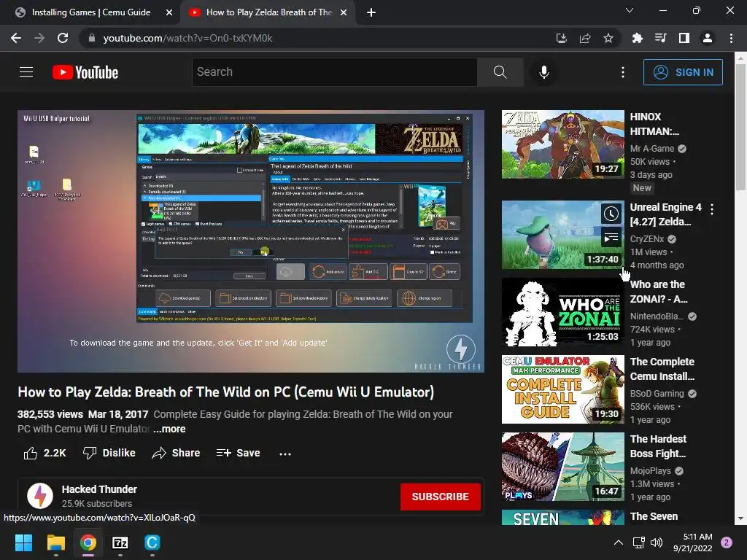Select the How to Play Zelda tab
The image size is (747, 560).
[x=268, y=12]
